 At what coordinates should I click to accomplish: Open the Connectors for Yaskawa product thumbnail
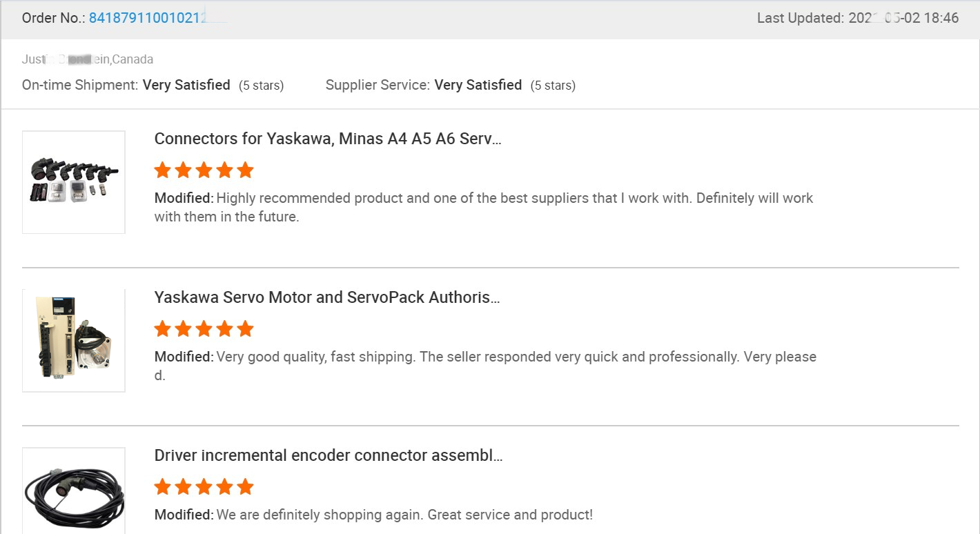(74, 182)
